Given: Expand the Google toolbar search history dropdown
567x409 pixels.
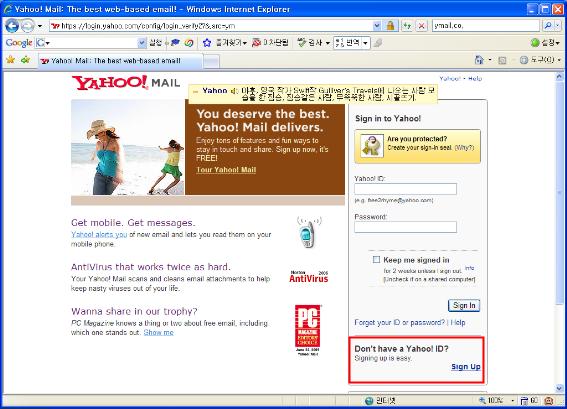Looking at the screenshot, I should coord(142,43).
